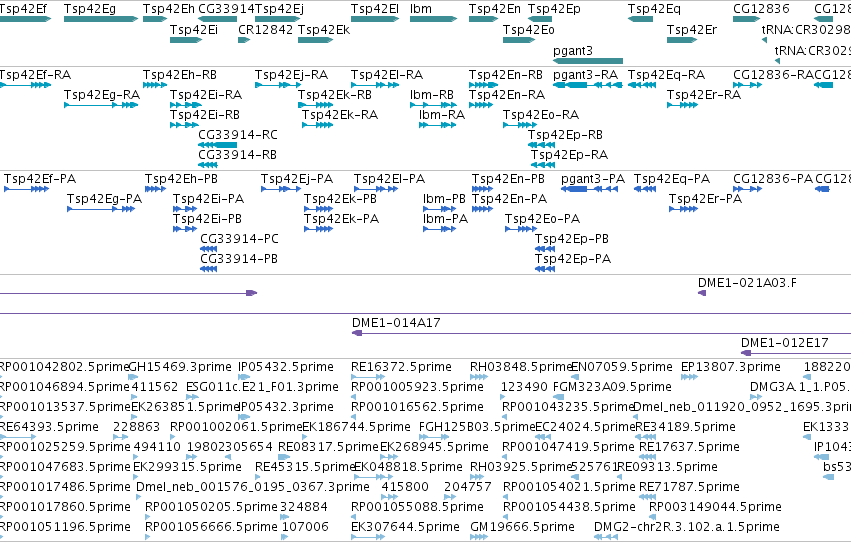851x542 pixels.
Task: Click the Tsp42Ej-PA protein
Action: click(x=281, y=189)
